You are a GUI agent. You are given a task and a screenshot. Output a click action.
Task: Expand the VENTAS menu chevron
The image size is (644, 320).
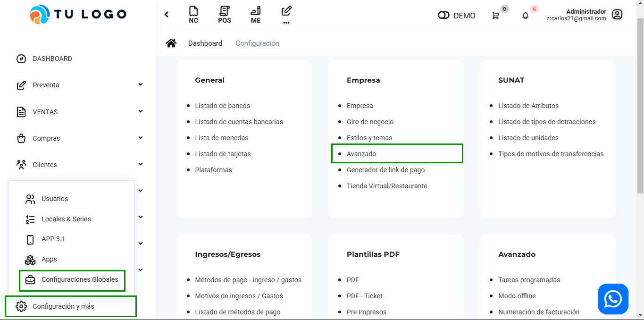click(140, 111)
